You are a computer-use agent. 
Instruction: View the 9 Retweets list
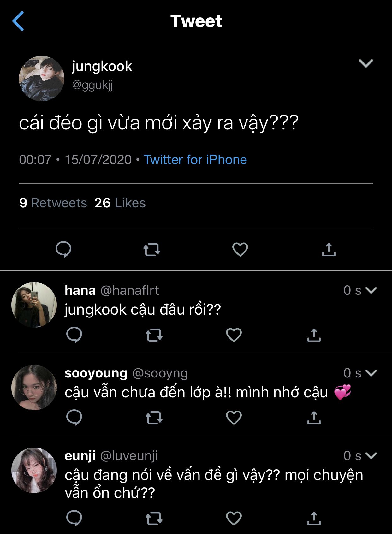(x=53, y=203)
